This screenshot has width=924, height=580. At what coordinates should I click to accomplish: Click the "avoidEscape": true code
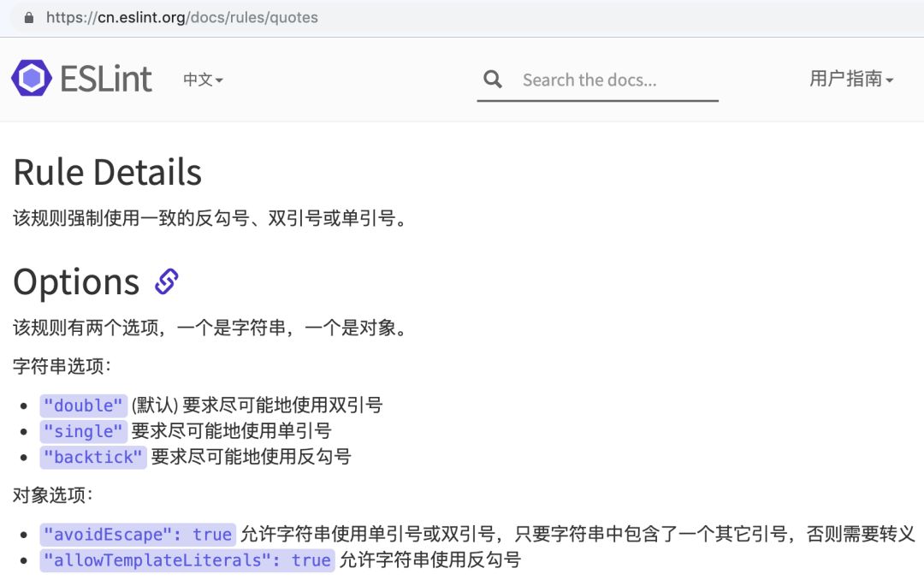click(138, 535)
